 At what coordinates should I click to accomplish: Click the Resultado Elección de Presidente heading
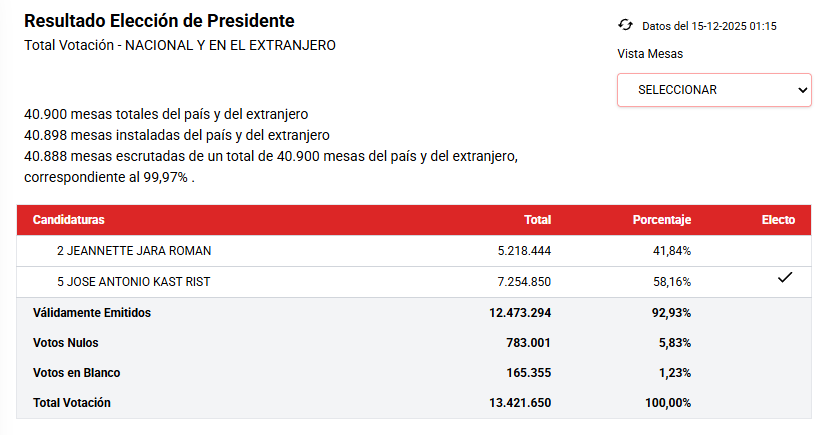point(159,21)
